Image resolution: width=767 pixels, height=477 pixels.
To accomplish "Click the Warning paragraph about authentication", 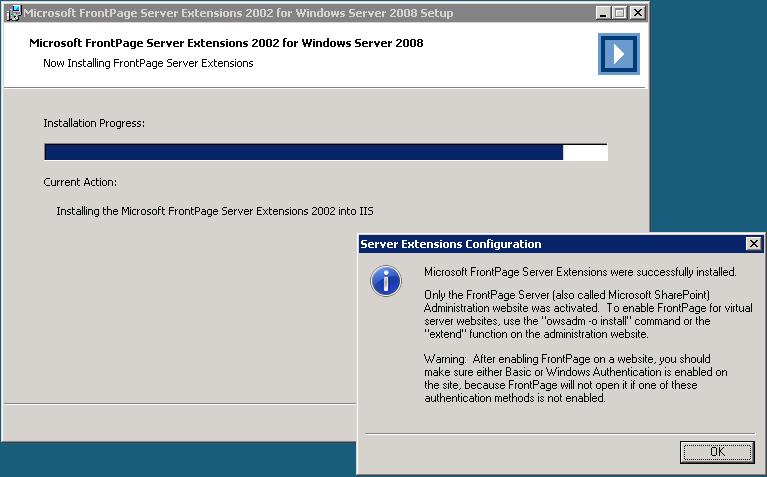I will [x=576, y=379].
